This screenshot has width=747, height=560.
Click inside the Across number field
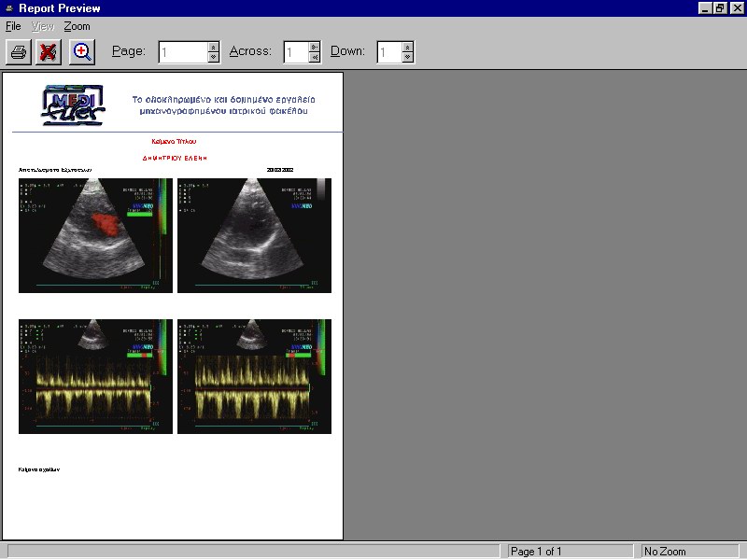[296, 52]
